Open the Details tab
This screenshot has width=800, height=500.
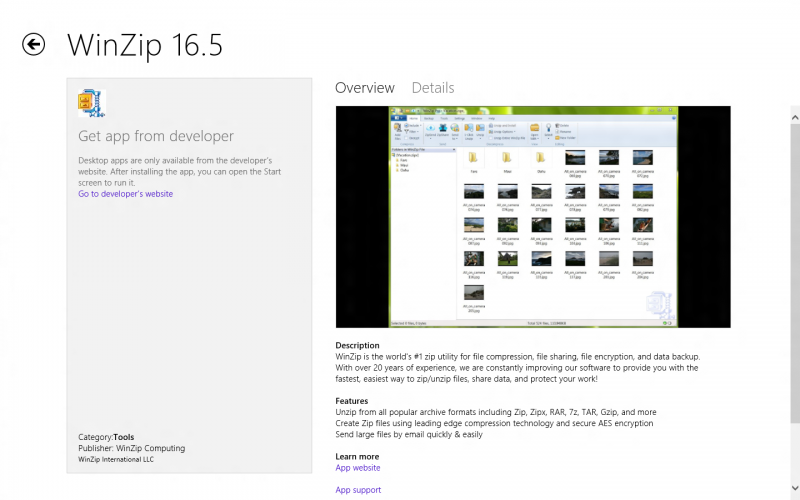(433, 88)
